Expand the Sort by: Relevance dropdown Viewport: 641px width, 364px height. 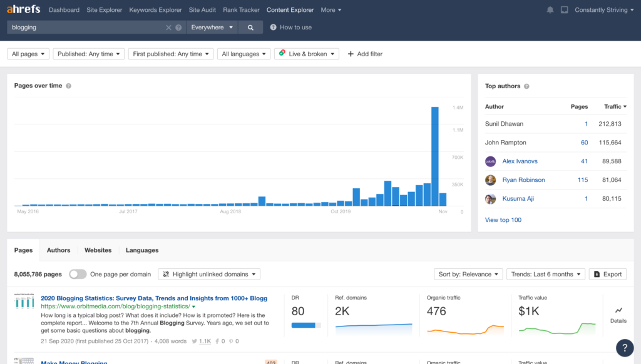pos(468,274)
